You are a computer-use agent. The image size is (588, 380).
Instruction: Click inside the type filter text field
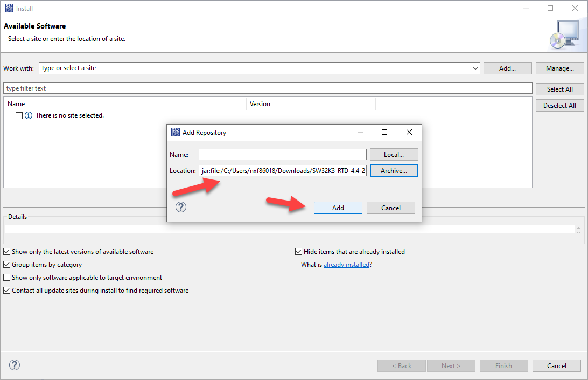coord(215,87)
